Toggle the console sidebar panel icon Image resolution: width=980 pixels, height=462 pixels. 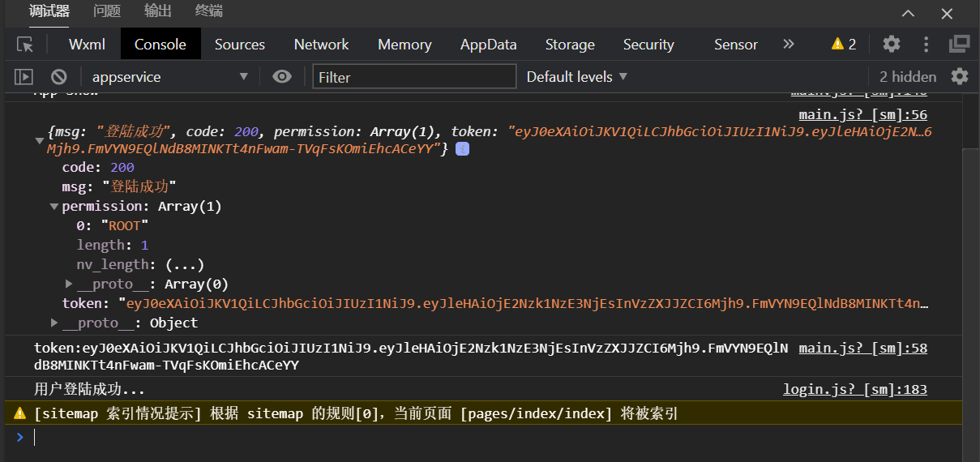(24, 77)
